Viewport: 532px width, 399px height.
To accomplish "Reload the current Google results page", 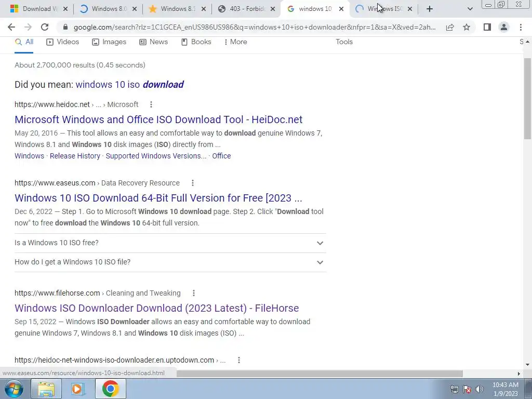I will click(45, 27).
